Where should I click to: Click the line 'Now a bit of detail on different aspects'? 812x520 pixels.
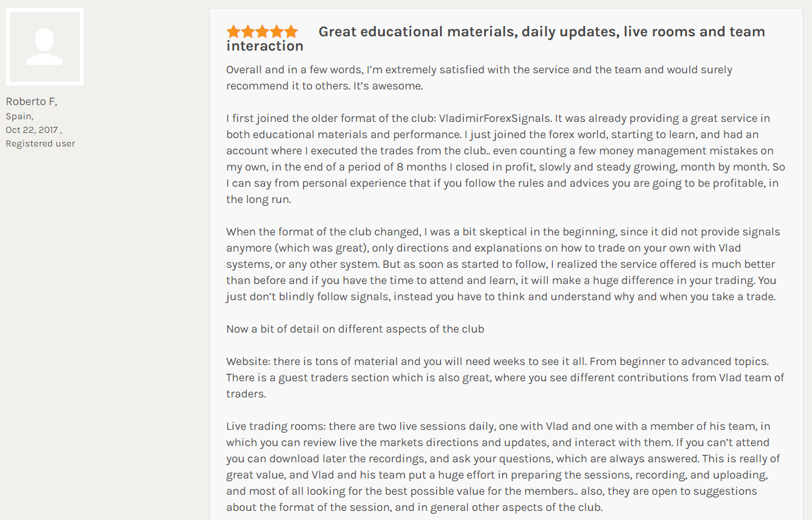[x=355, y=329]
